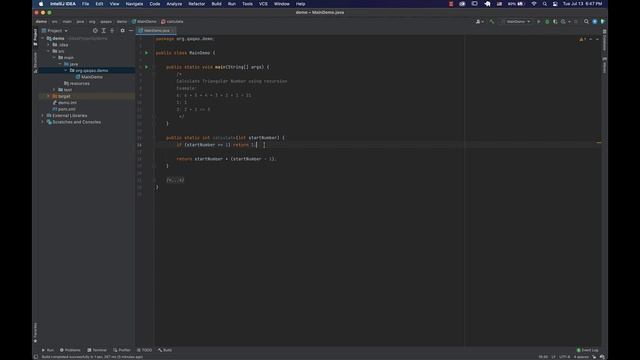Collapse the demo root node

pyautogui.click(x=43, y=38)
